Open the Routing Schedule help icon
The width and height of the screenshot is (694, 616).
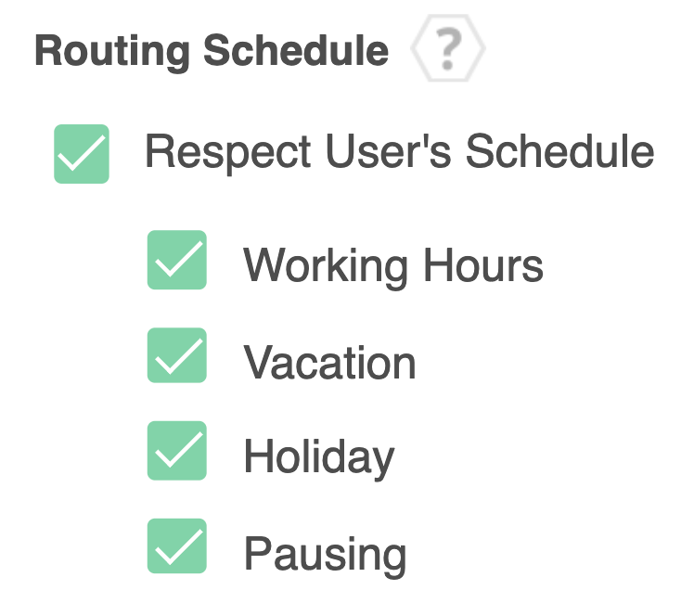pyautogui.click(x=448, y=53)
